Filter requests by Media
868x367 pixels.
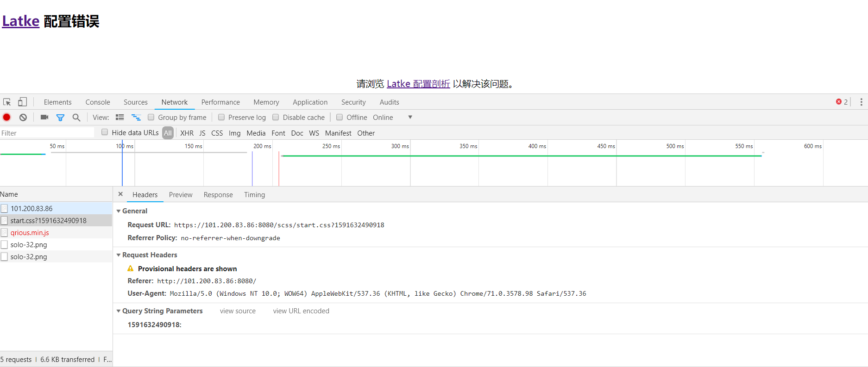(x=256, y=133)
